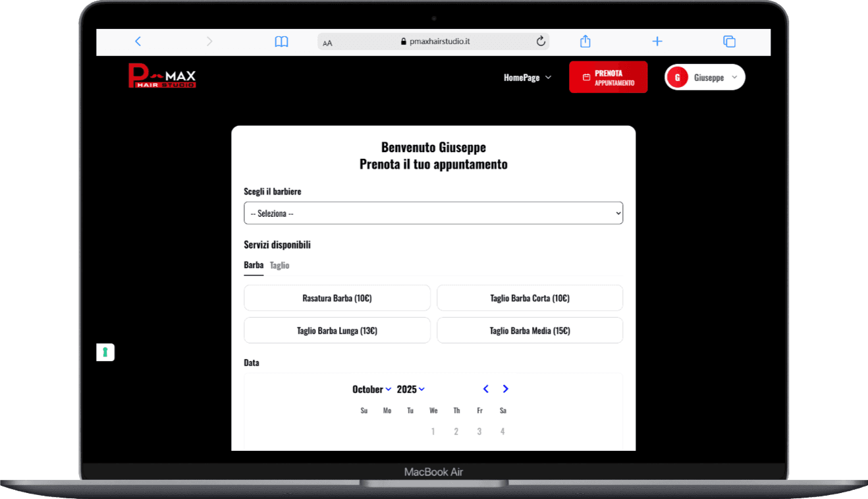Click the Prenota Appuntamento red button
The image size is (868, 499).
608,78
